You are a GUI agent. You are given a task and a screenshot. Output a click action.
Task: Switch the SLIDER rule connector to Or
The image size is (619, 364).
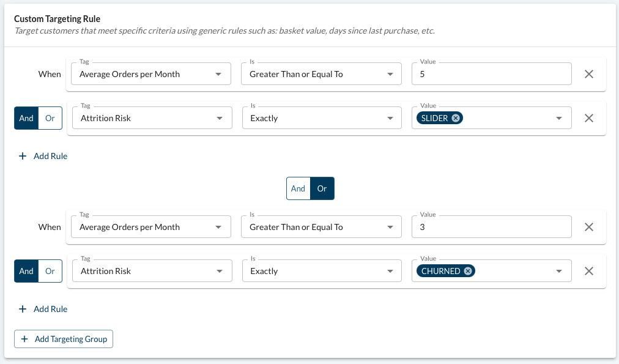pos(50,118)
